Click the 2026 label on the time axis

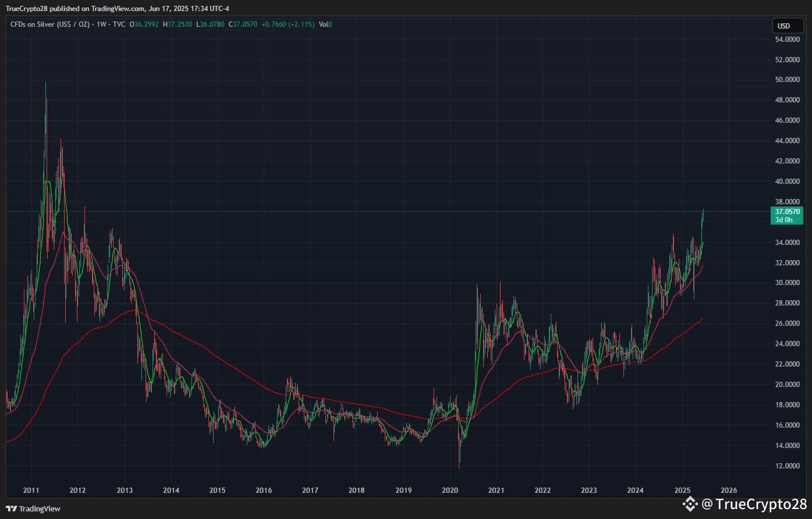tap(729, 490)
